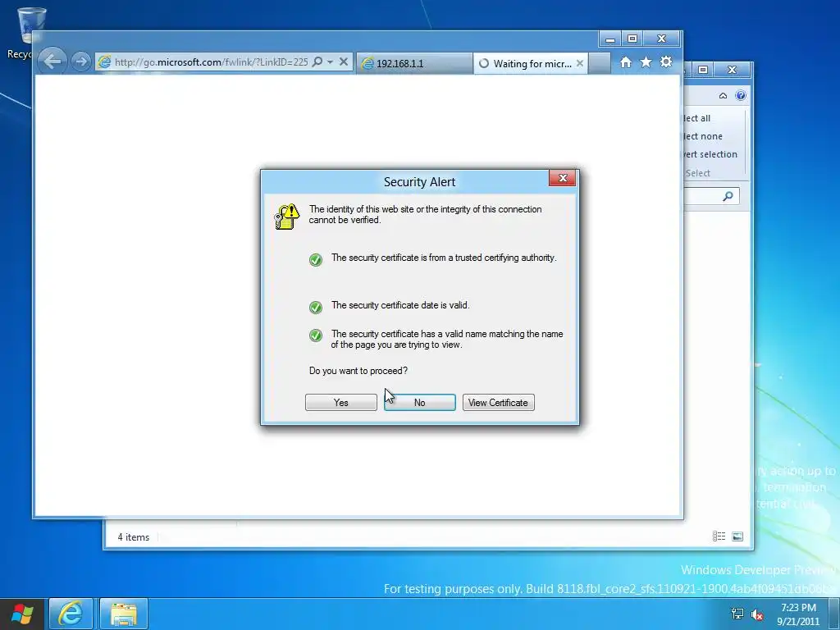Collapse the Explorer window ribbon with the chevron

coord(724,96)
